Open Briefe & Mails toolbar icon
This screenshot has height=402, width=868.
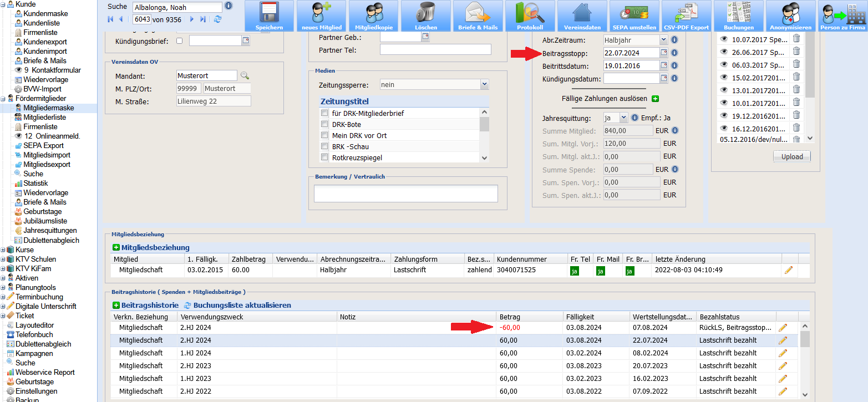point(478,16)
